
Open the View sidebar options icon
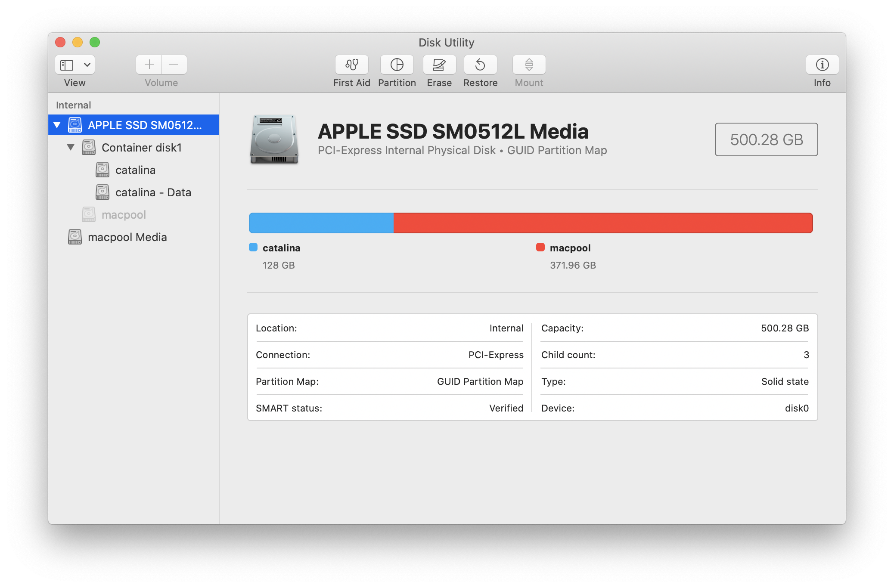(67, 65)
